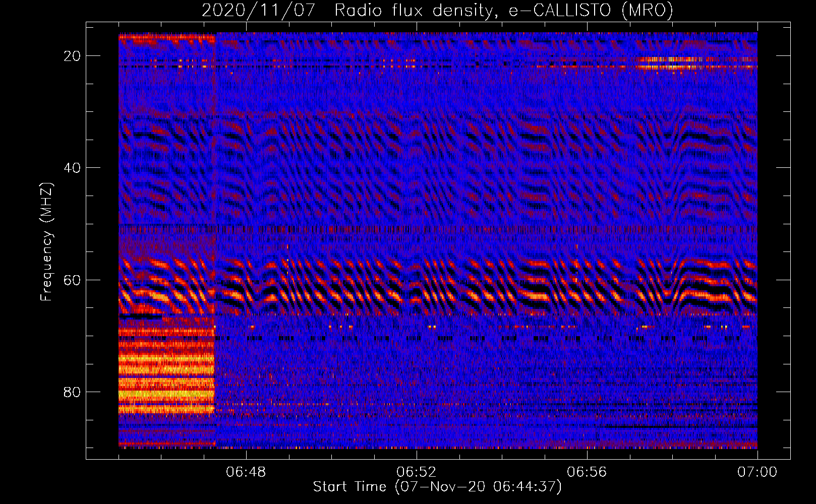Click the '80' frequency tick label
Screen dimensions: 816x504
pyautogui.click(x=73, y=392)
